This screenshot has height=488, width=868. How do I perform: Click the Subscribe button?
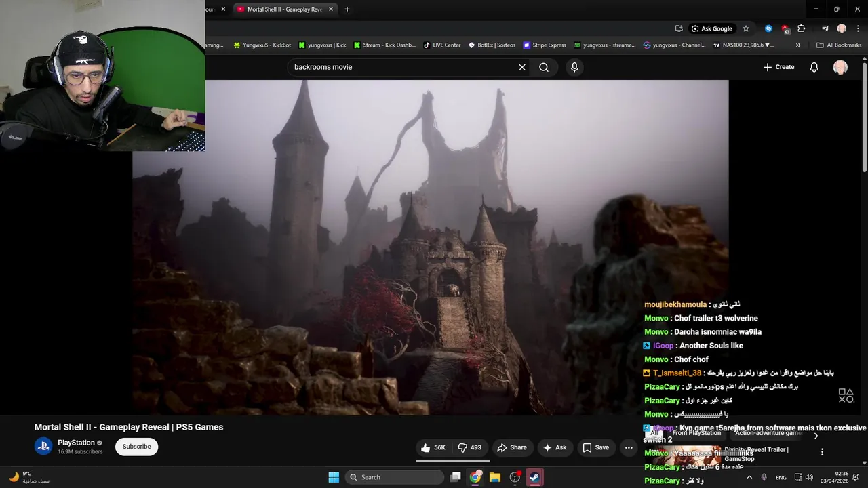pyautogui.click(x=136, y=447)
